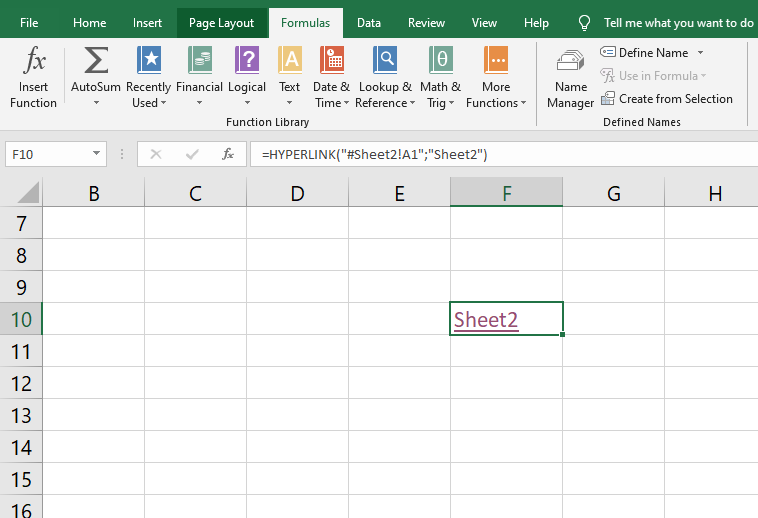Open the Logical functions library

[247, 78]
